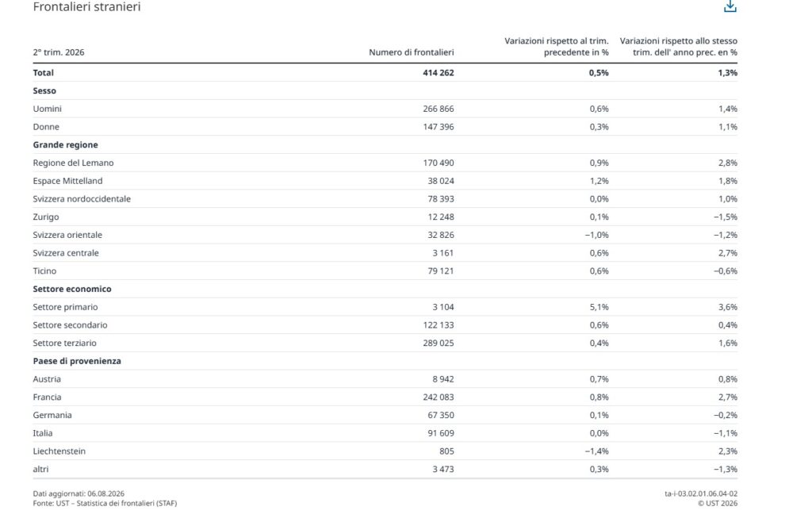The image size is (812, 522).
Task: Click the Italia value 91 609
Action: (x=441, y=433)
